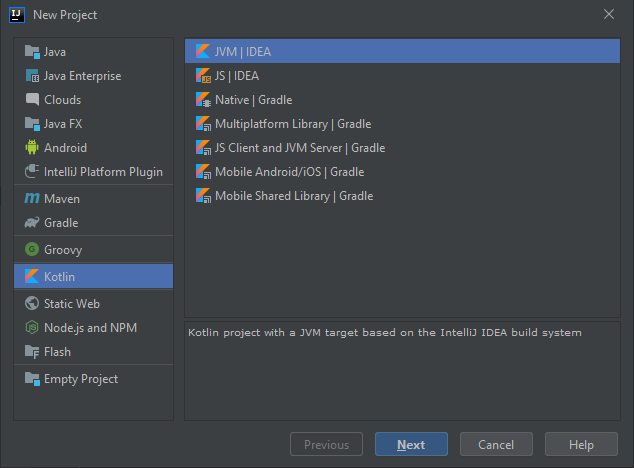Click the Maven 'm' icon
Image resolution: width=634 pixels, height=468 pixels.
[32, 199]
